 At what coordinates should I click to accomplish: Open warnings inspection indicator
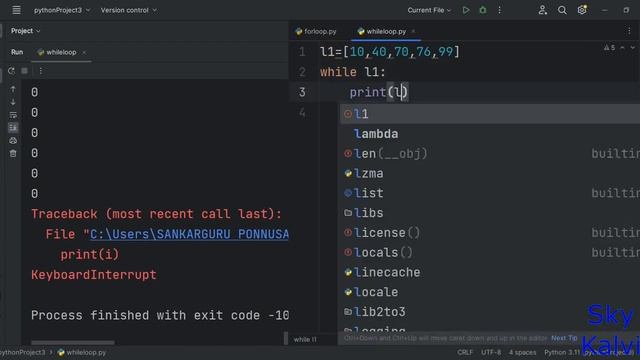click(609, 48)
